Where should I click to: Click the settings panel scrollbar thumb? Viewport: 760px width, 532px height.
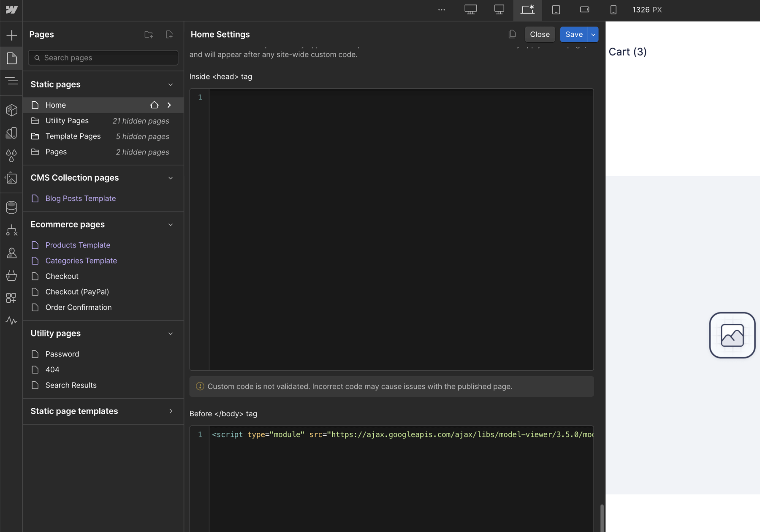pos(602,518)
